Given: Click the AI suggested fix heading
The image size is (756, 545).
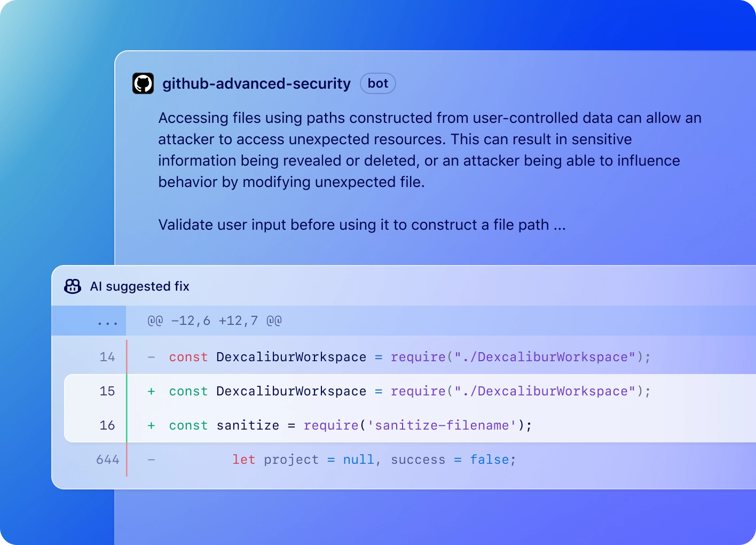Looking at the screenshot, I should coord(140,286).
